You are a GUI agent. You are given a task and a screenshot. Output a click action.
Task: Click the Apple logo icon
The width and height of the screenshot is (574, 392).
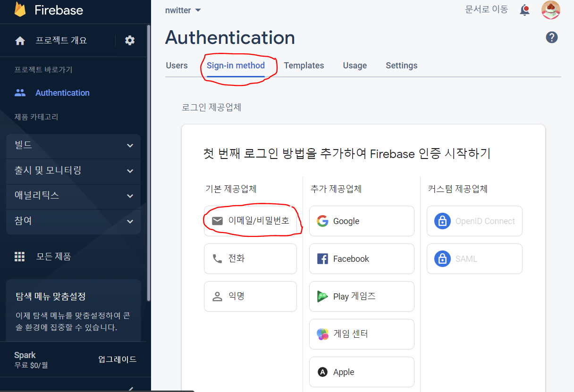tap(322, 372)
